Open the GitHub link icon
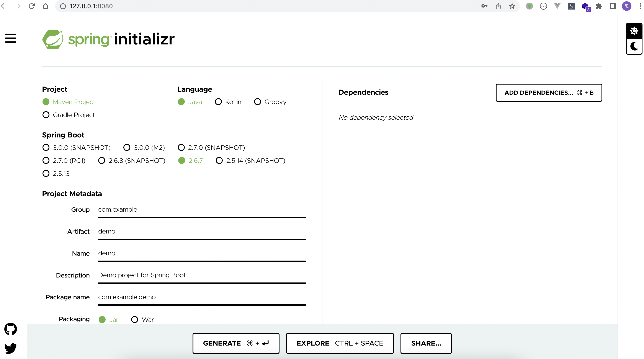The image size is (644, 359). pyautogui.click(x=10, y=329)
